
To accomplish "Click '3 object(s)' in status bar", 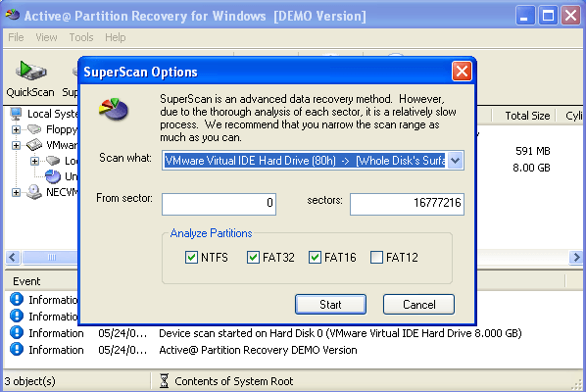I will coord(30,381).
